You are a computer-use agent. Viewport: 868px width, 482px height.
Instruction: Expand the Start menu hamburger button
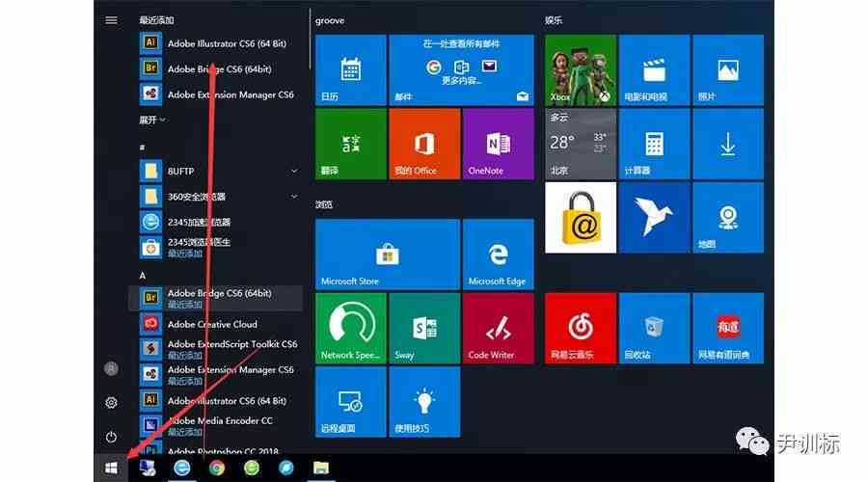(x=111, y=20)
